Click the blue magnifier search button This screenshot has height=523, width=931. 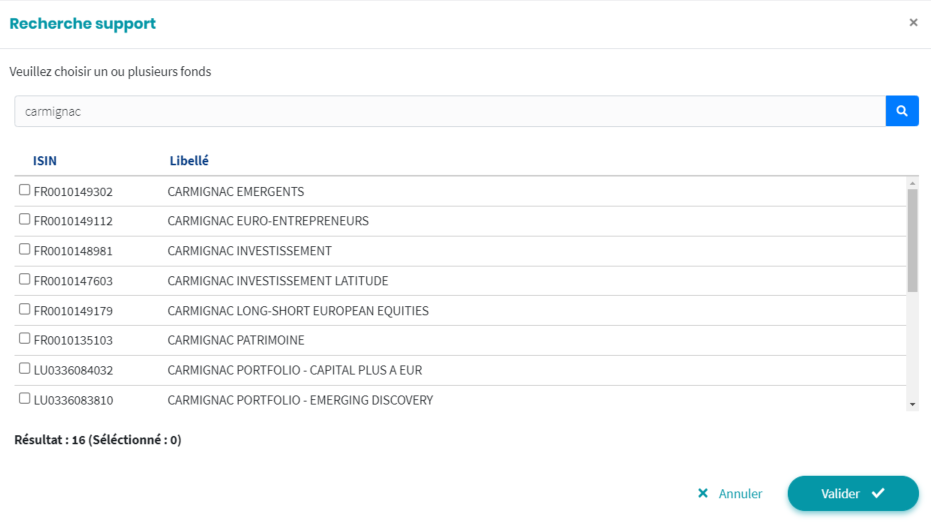point(901,111)
